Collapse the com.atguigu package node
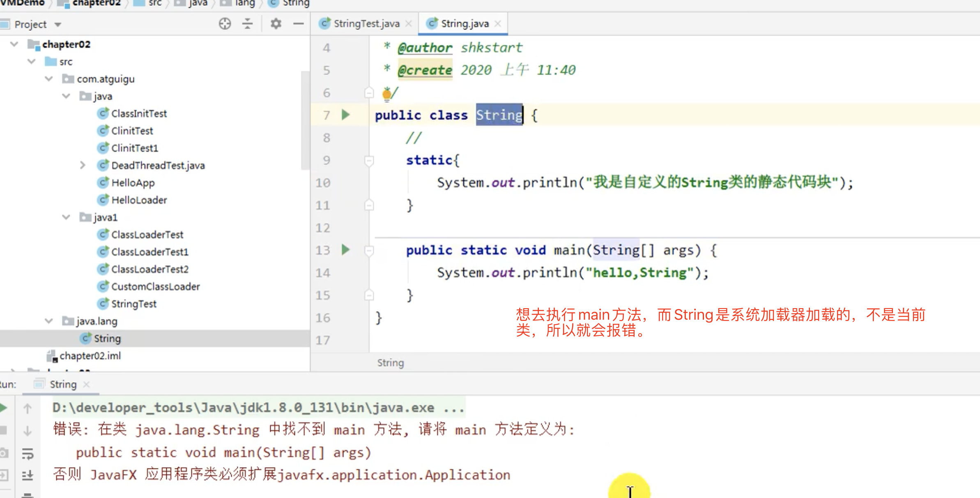This screenshot has height=498, width=980. (48, 78)
